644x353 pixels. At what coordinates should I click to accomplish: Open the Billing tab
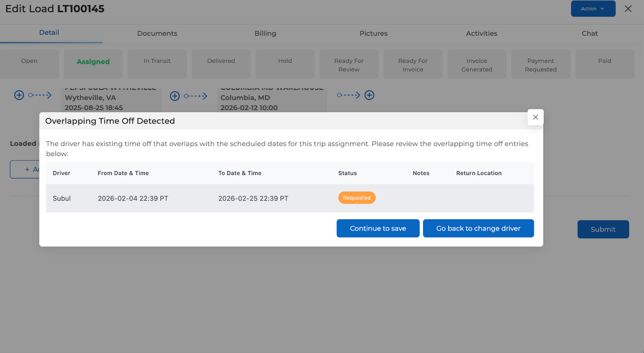click(x=265, y=33)
